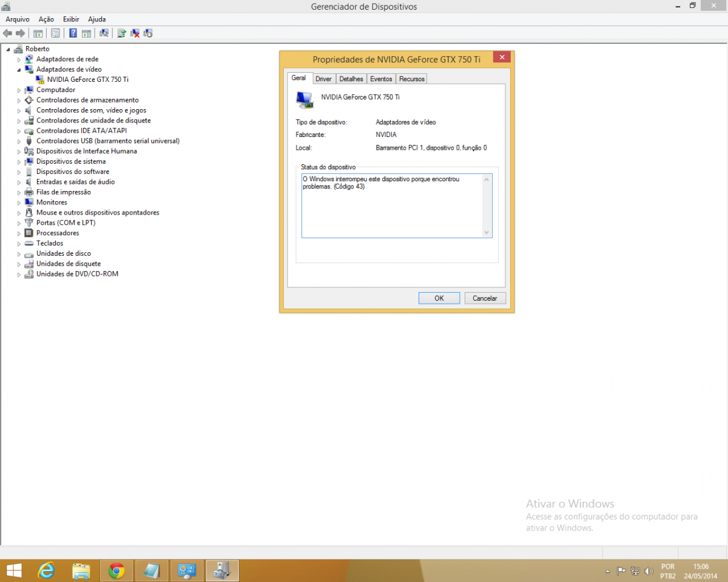Click the Roberto computer root icon
This screenshot has height=582, width=728.
pyautogui.click(x=18, y=48)
